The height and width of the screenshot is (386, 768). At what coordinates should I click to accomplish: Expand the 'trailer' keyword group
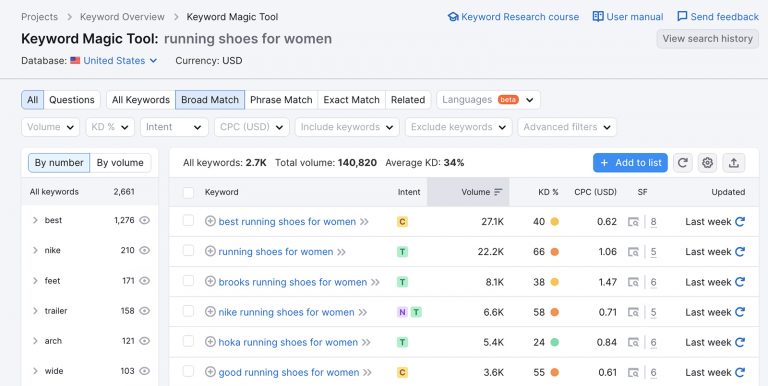point(35,311)
